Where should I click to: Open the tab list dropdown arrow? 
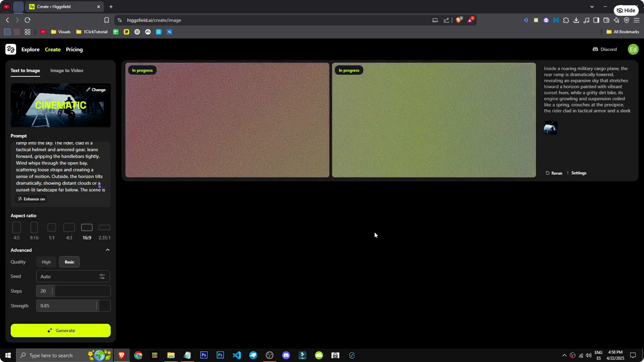[x=592, y=6]
